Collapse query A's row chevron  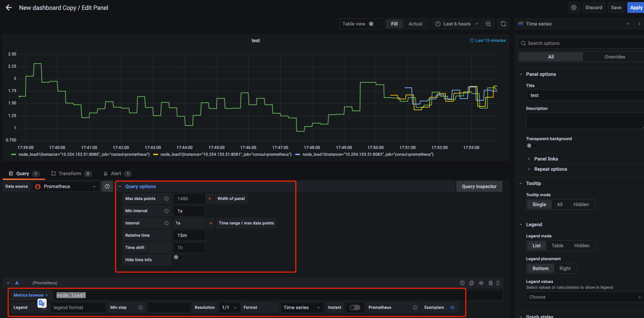coord(8,283)
